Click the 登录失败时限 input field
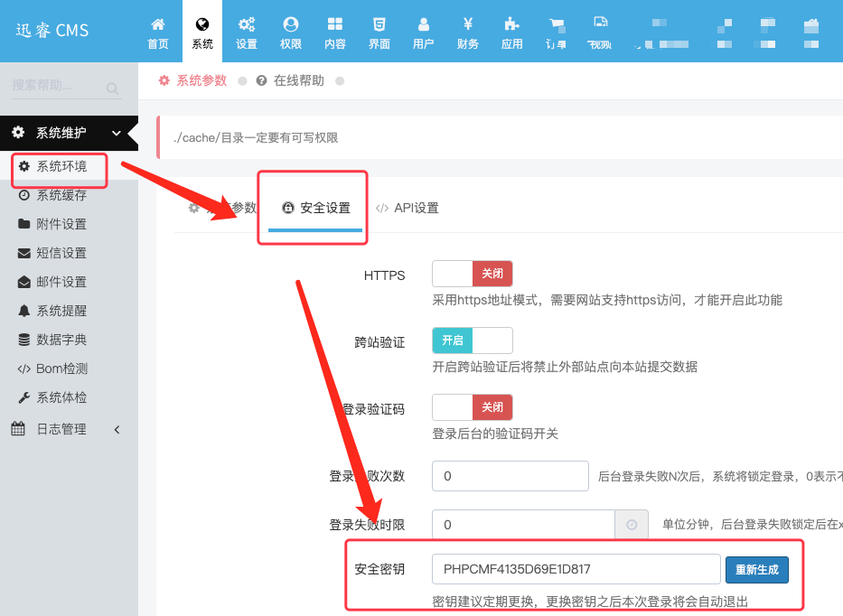Image resolution: width=843 pixels, height=616 pixels. (x=523, y=525)
